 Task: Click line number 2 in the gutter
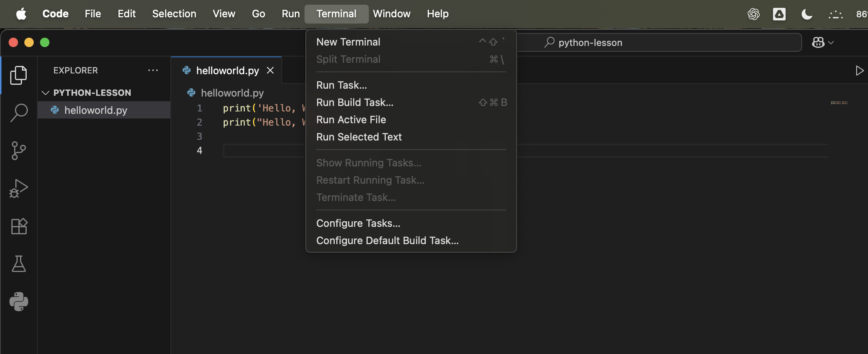click(199, 122)
